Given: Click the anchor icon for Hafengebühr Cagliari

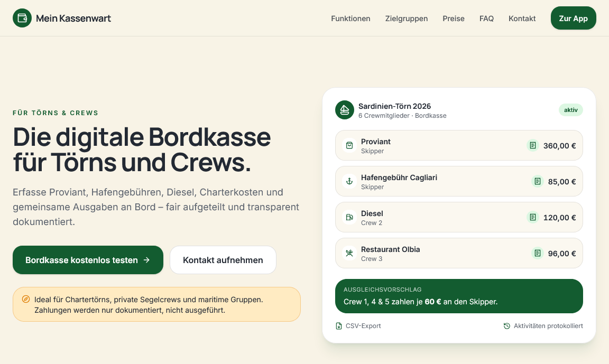Looking at the screenshot, I should click(x=349, y=181).
